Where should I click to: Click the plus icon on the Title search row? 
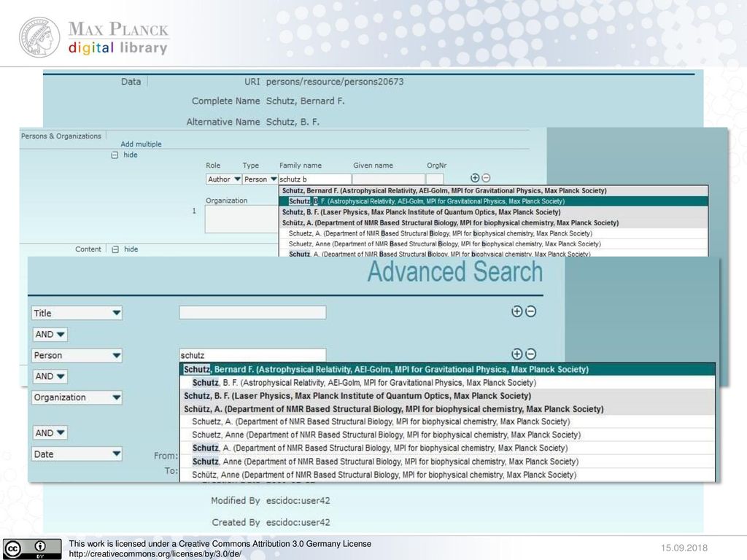517,311
